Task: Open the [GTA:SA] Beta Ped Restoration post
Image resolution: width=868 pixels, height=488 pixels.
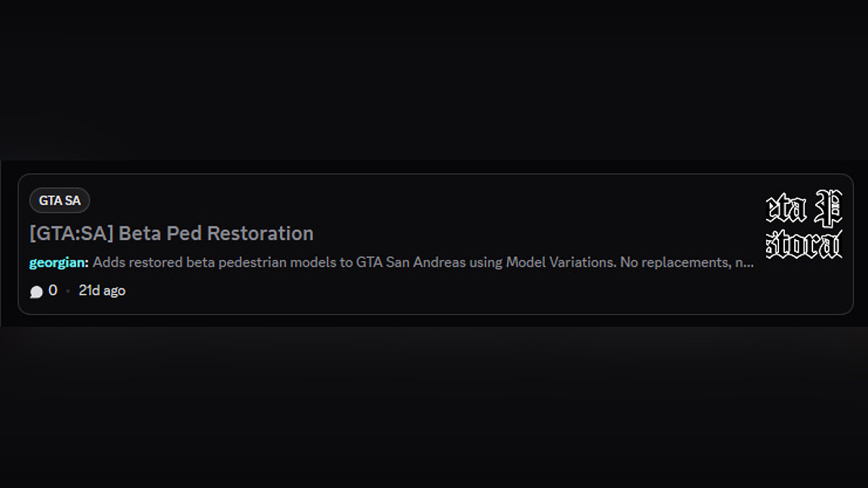Action: 171,234
